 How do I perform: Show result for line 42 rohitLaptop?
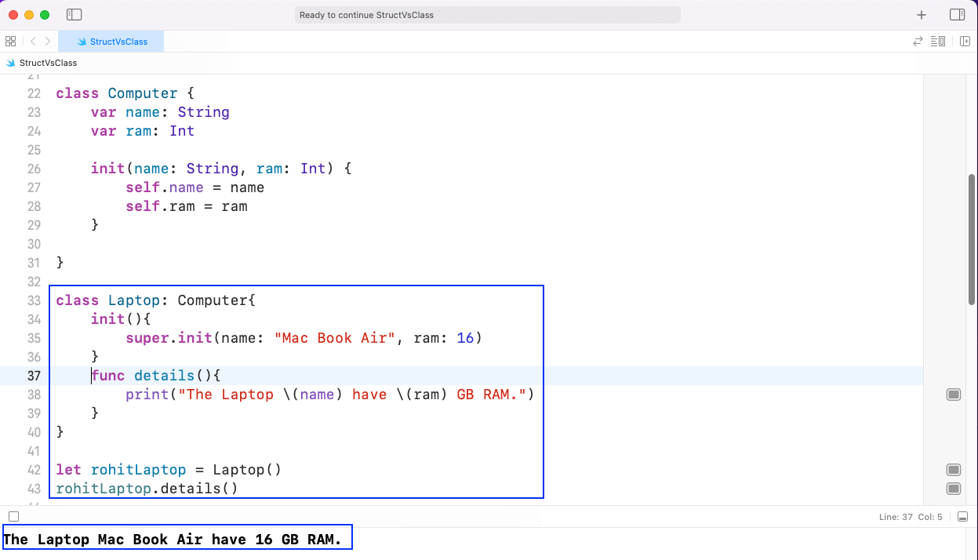tap(954, 470)
